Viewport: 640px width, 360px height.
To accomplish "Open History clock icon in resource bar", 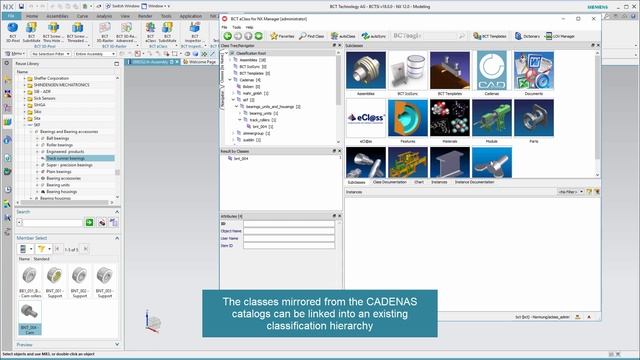I will coord(7,190).
